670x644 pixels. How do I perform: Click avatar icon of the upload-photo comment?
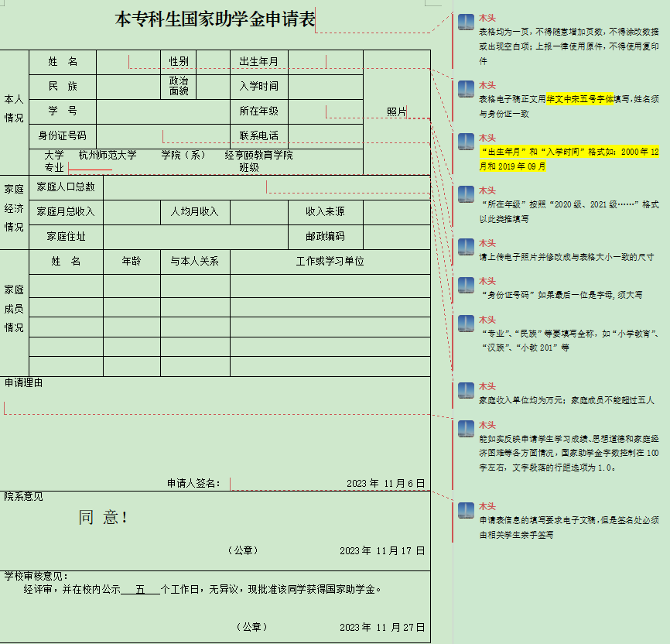click(x=466, y=247)
